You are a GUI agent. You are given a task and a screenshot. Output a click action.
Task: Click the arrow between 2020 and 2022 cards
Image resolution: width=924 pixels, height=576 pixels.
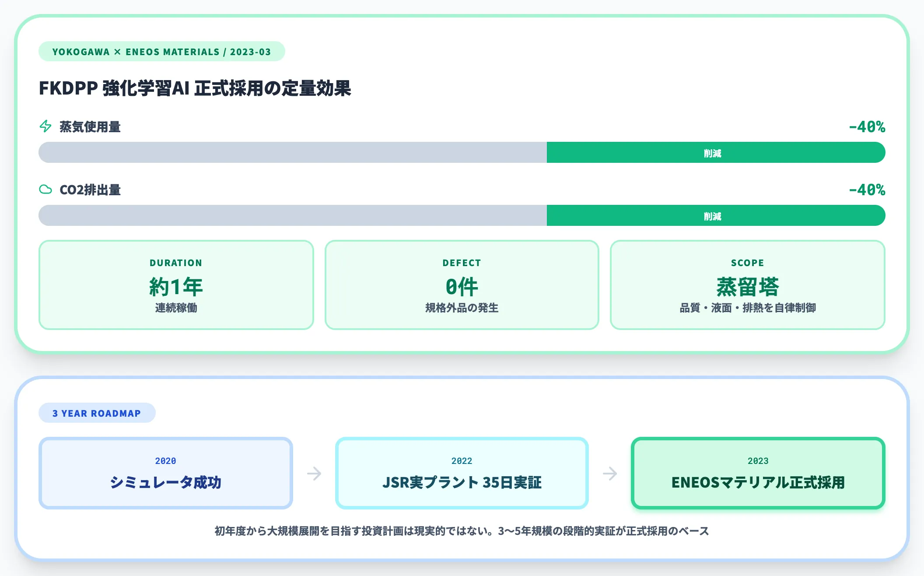pos(314,473)
